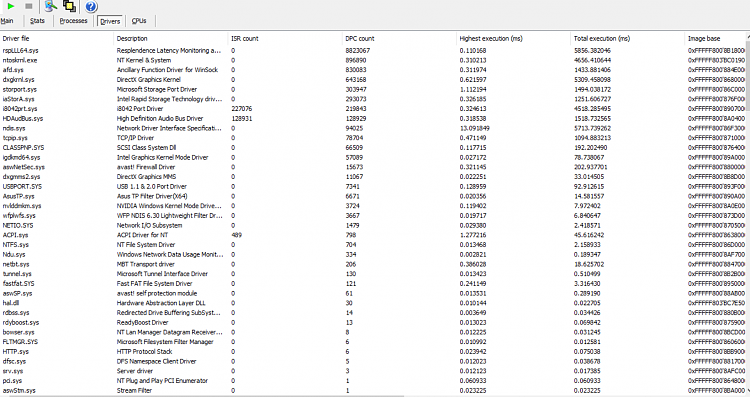Open help with the blue question mark icon
This screenshot has height=397, width=750.
point(91,7)
